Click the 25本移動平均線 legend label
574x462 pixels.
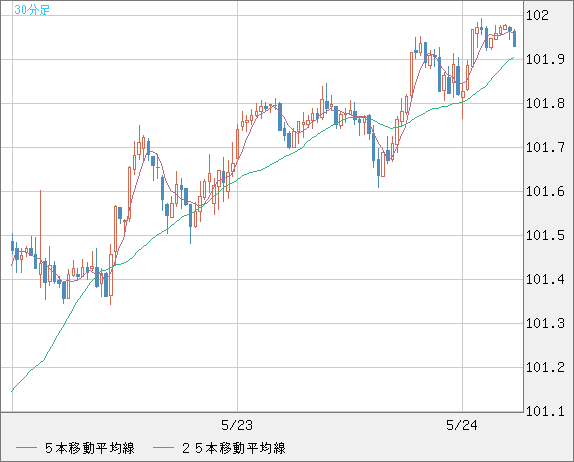pos(234,448)
